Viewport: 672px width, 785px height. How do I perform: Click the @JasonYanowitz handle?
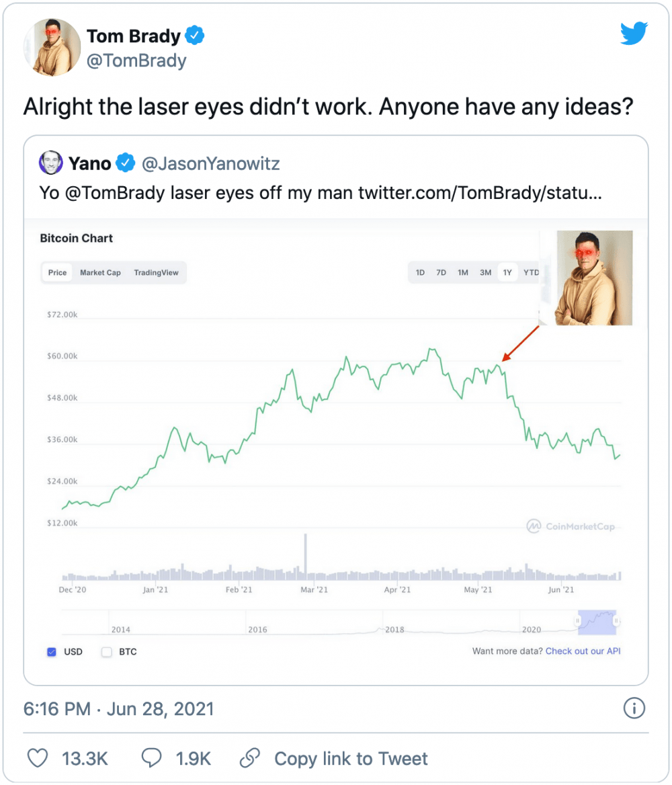(210, 163)
